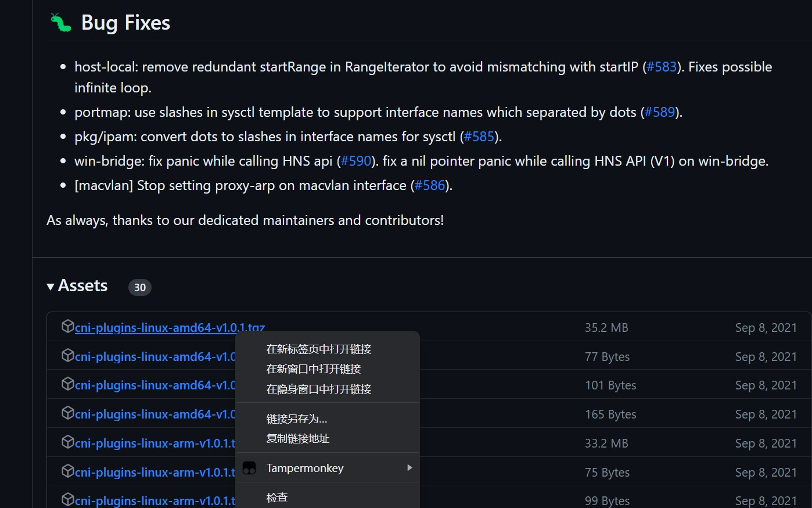Click the green bug emoji icon
The width and height of the screenshot is (812, 508).
pyautogui.click(x=60, y=23)
